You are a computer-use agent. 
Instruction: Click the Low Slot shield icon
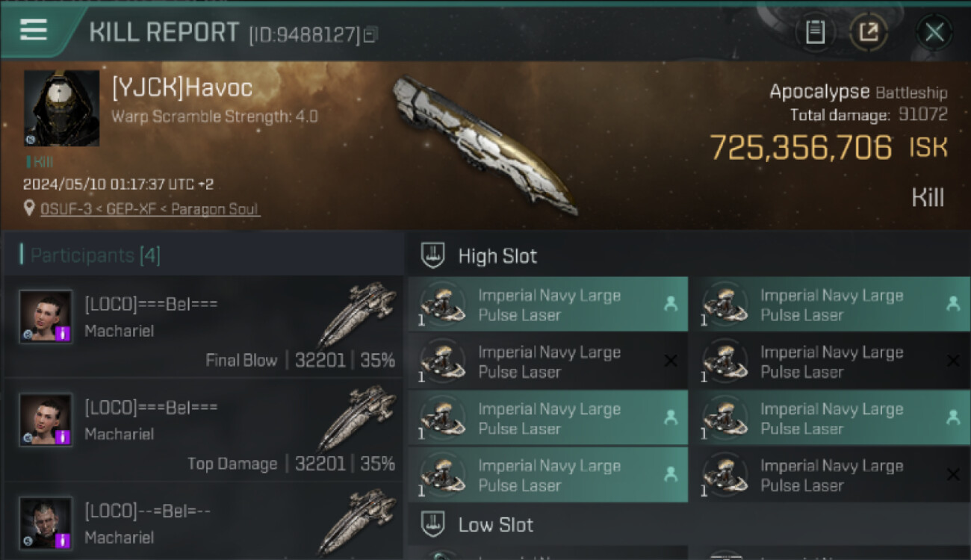[x=433, y=524]
